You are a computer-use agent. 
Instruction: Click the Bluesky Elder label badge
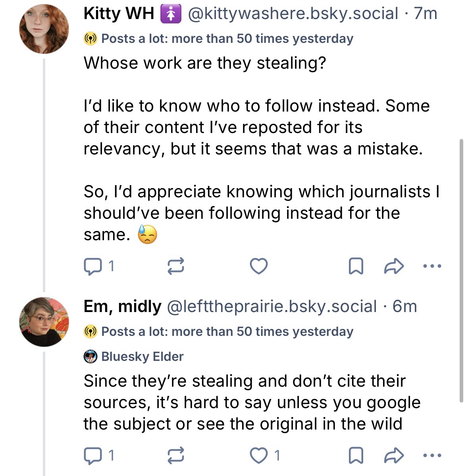pos(134,357)
